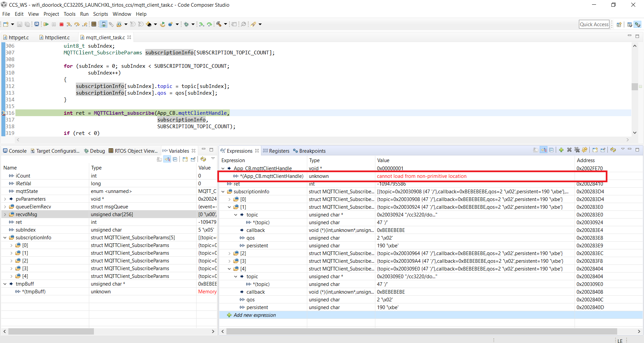Toggle Show Type Names in Expressions toolbar
644x343 pixels.
(x=536, y=150)
